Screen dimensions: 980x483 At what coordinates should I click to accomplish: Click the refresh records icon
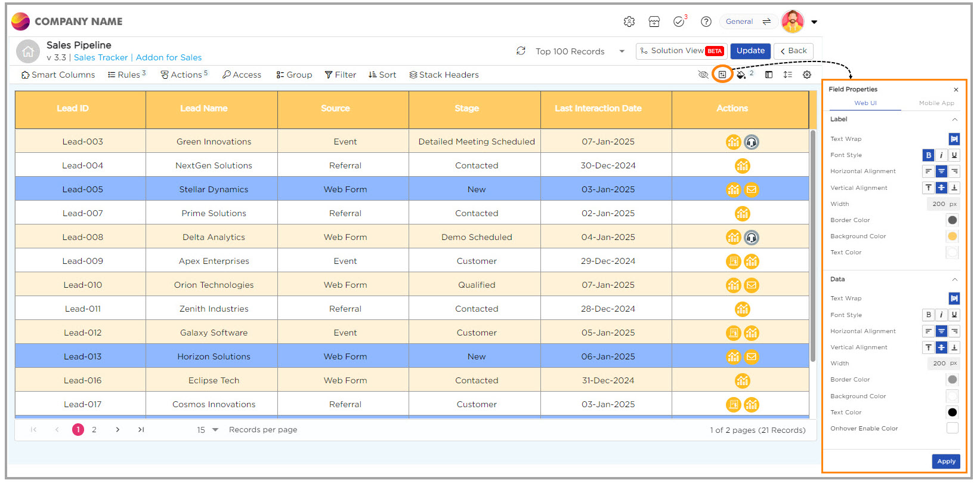tap(521, 51)
